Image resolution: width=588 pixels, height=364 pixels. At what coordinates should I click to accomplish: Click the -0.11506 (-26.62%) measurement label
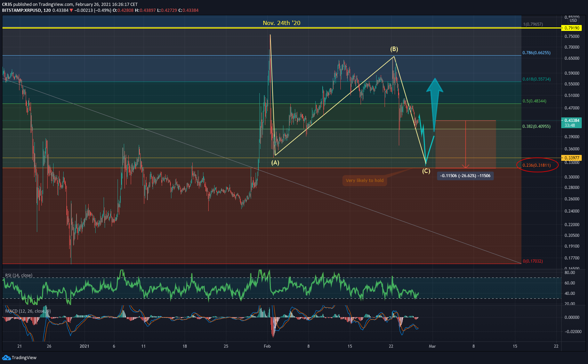tap(465, 176)
